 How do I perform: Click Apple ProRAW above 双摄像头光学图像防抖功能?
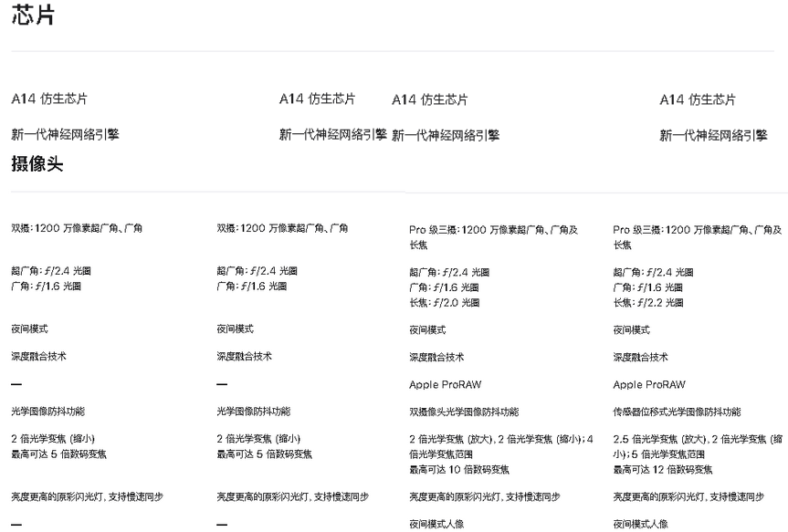446,385
